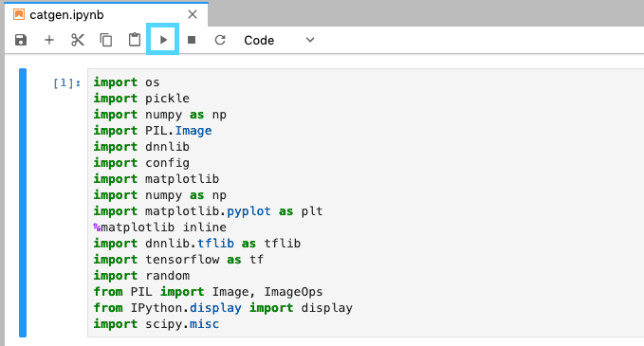This screenshot has height=346, width=644.
Task: Click the line 'from PIL import Image, ImageOps'
Action: [209, 292]
